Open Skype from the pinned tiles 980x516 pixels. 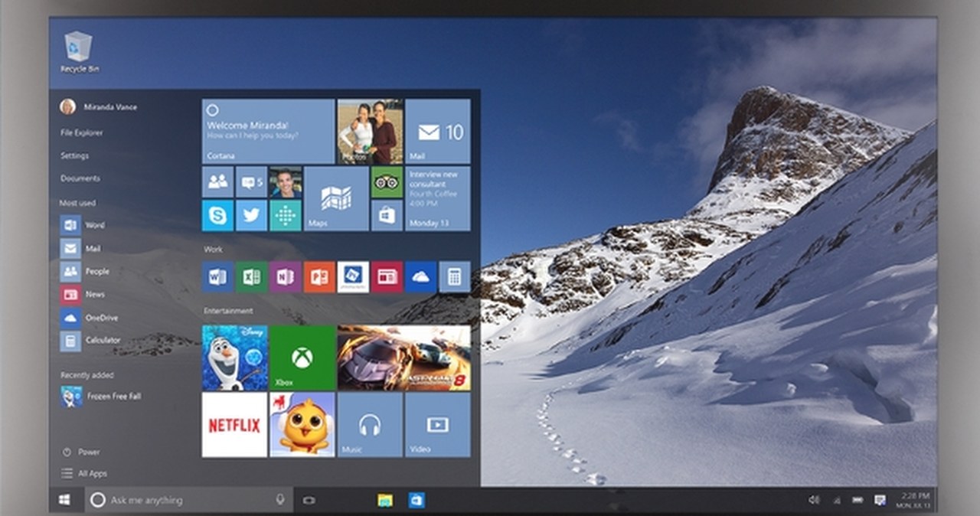click(217, 216)
